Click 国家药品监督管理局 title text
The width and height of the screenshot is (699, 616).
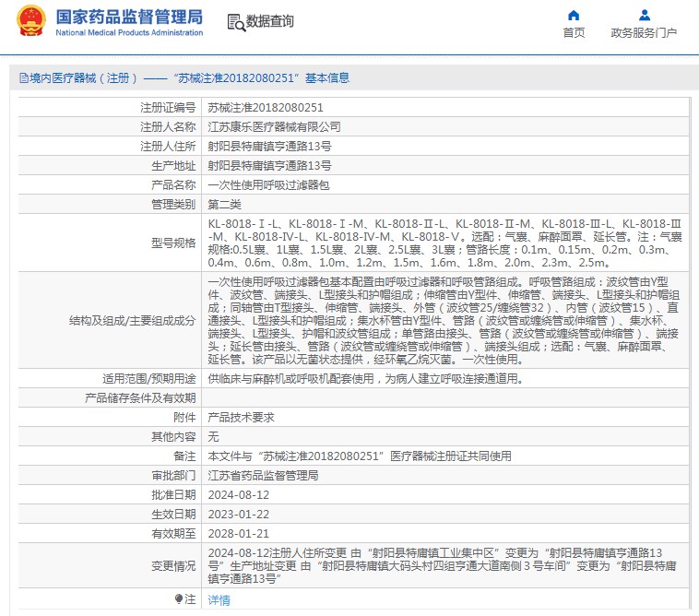129,17
